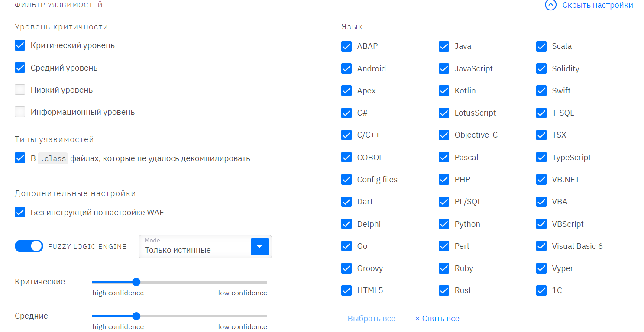
Task: Uncheck the JavaScript language checkbox
Action: click(x=444, y=68)
